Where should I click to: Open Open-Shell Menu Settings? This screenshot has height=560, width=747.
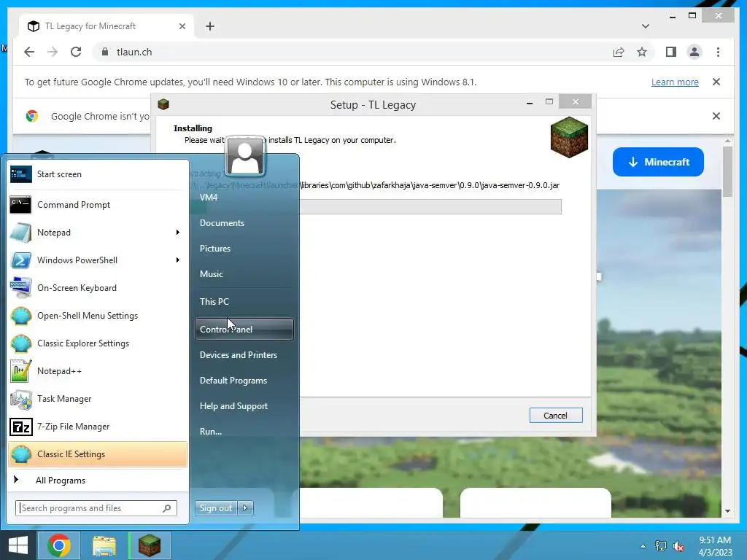(98, 316)
